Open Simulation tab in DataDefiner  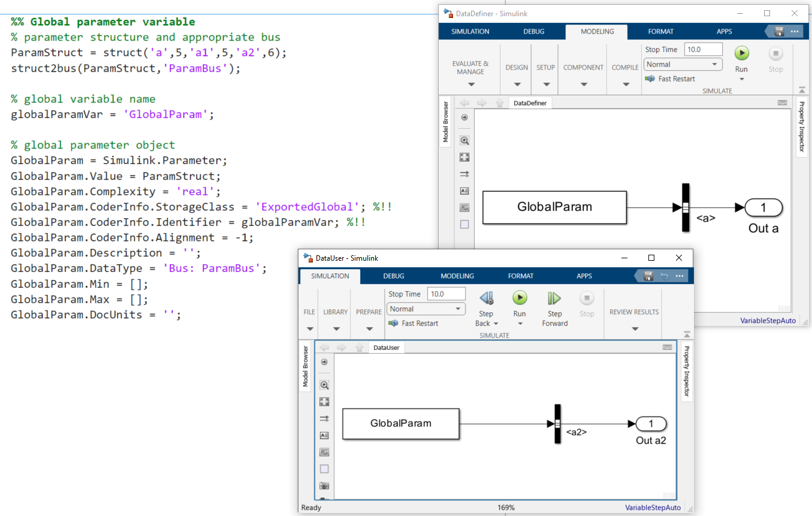(470, 32)
